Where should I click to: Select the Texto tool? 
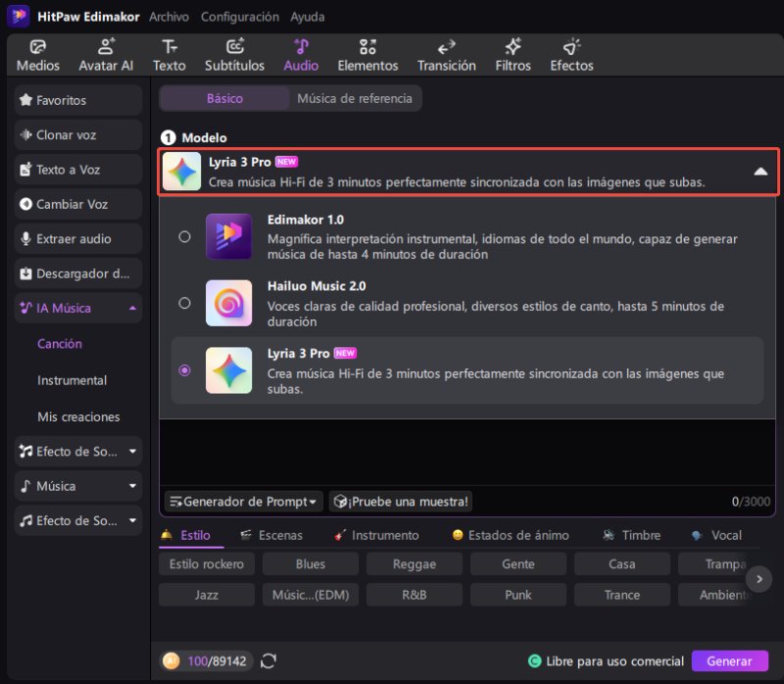click(169, 56)
